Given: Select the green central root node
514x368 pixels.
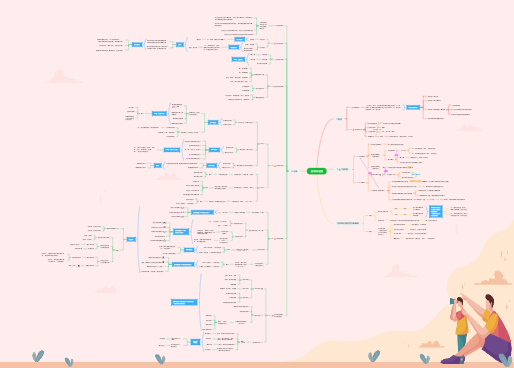Looking at the screenshot, I should [317, 171].
